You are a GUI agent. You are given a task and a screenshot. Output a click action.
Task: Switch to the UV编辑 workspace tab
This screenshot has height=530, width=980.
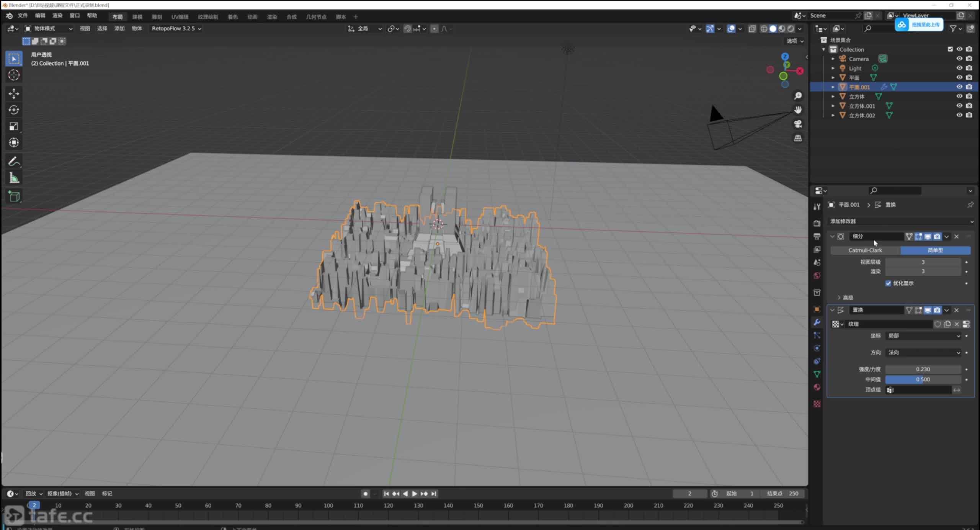pos(180,17)
